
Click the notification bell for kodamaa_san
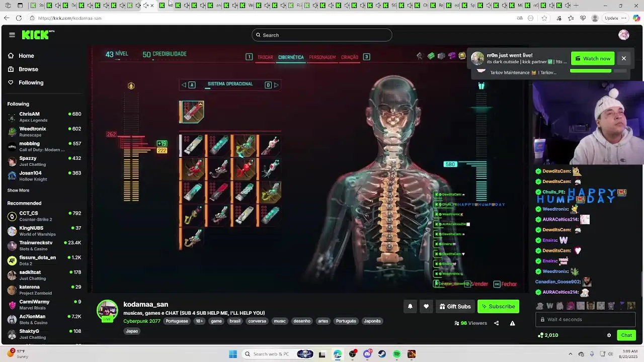[x=410, y=306]
